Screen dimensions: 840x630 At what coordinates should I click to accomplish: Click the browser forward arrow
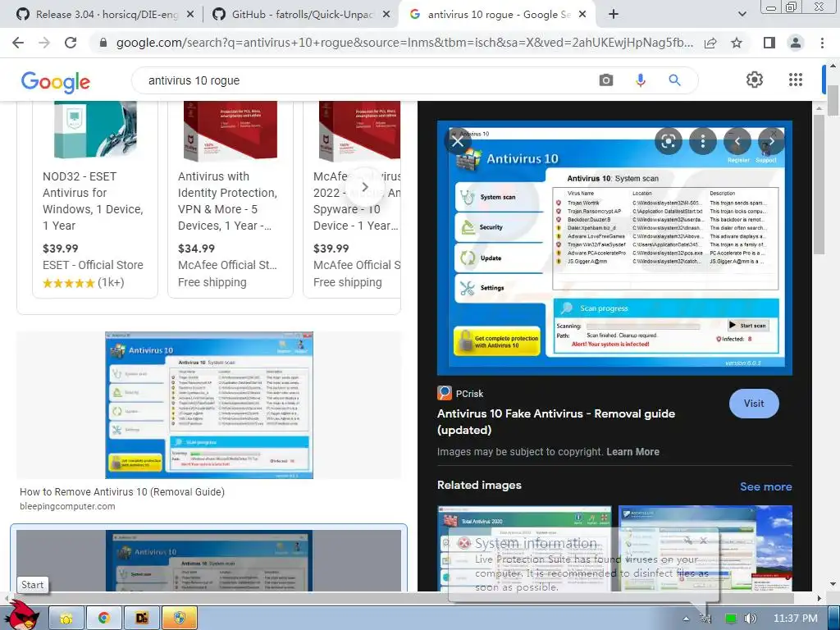coord(44,43)
